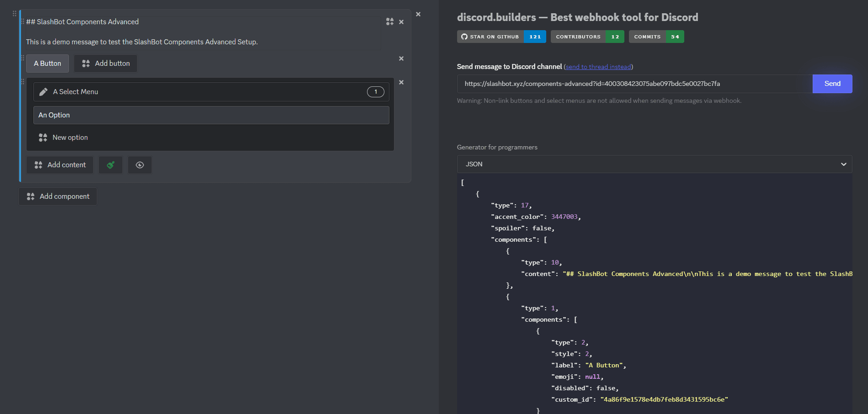The width and height of the screenshot is (868, 414).
Task: Click the STAR ON GITHUB badge
Action: point(495,37)
